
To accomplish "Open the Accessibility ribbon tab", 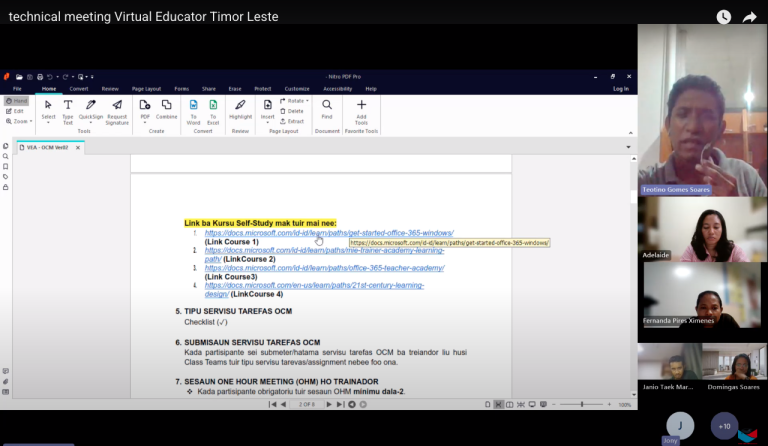I will (x=337, y=89).
